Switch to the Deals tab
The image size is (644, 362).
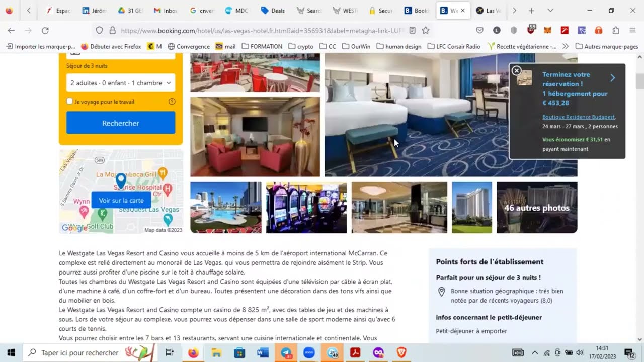(x=273, y=11)
